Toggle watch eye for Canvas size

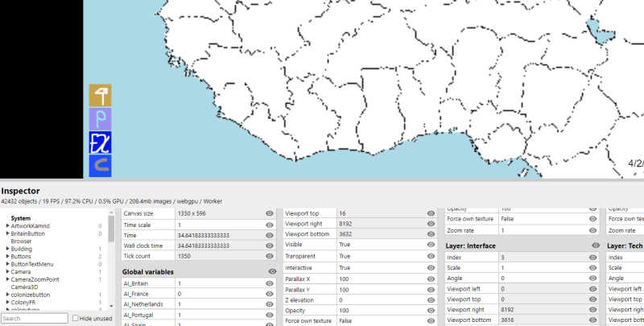pyautogui.click(x=270, y=213)
